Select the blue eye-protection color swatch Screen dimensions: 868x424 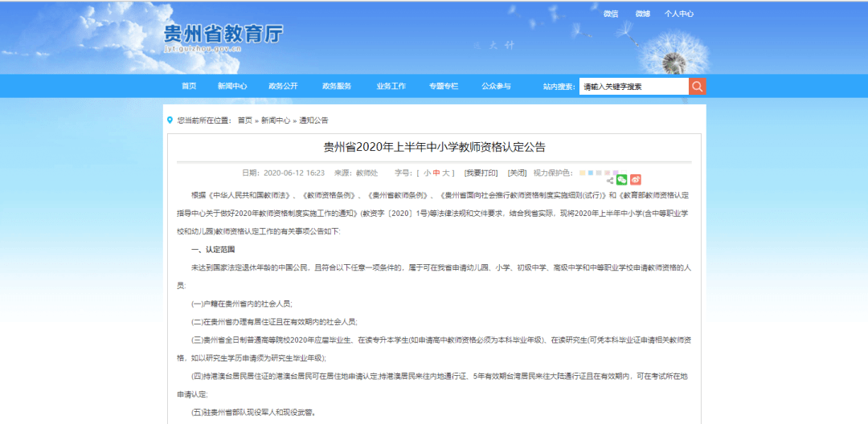coord(591,173)
